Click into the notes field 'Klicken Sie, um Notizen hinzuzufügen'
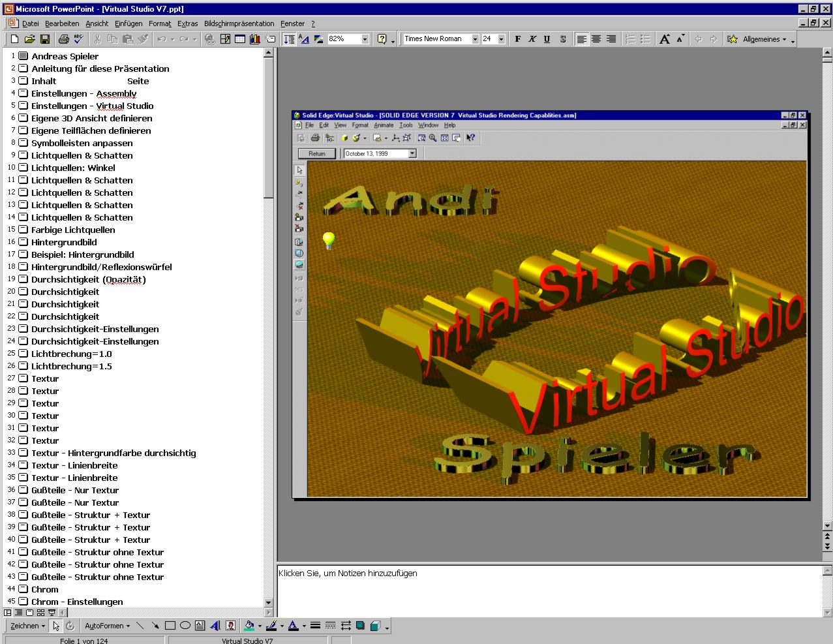 [x=549, y=590]
